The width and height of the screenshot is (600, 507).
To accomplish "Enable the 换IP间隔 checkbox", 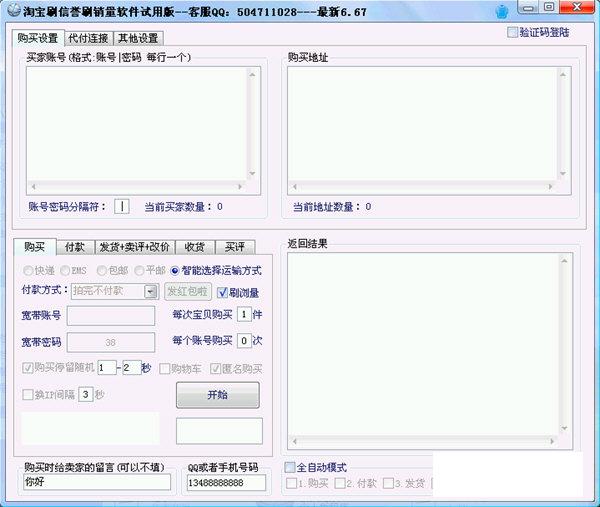I will pos(28,395).
